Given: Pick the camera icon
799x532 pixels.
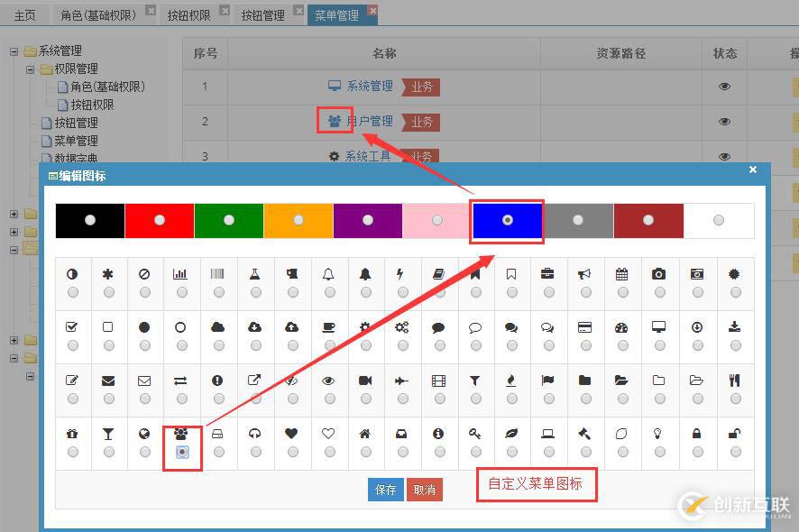Looking at the screenshot, I should pyautogui.click(x=658, y=274).
